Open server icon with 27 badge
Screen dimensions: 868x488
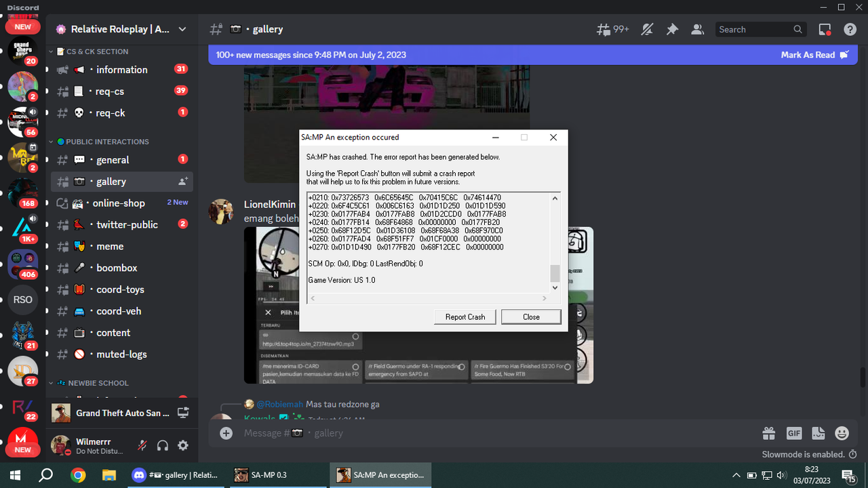[22, 371]
